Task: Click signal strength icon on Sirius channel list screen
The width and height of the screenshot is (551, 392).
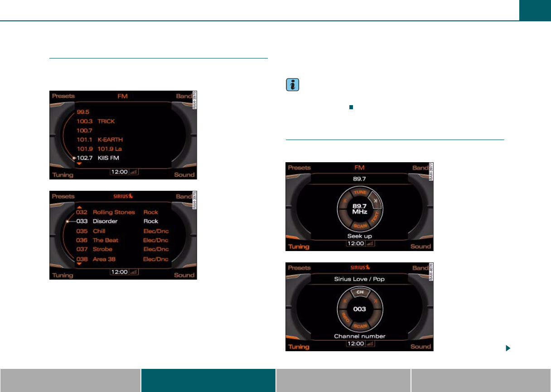Action: (134, 272)
